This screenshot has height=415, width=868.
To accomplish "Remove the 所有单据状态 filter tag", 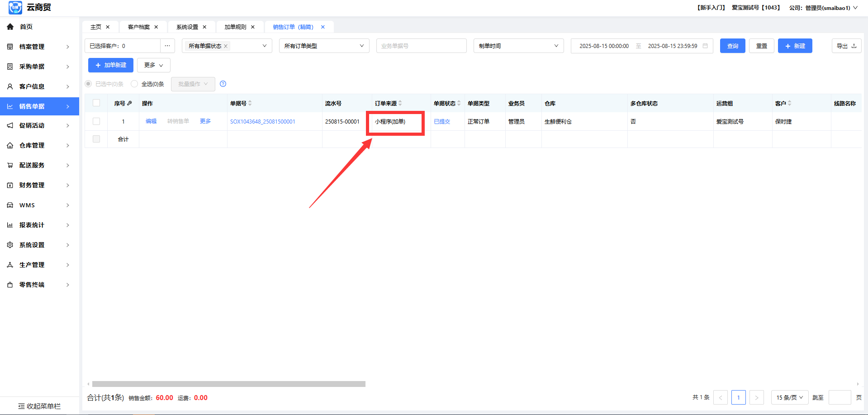I will pos(226,46).
